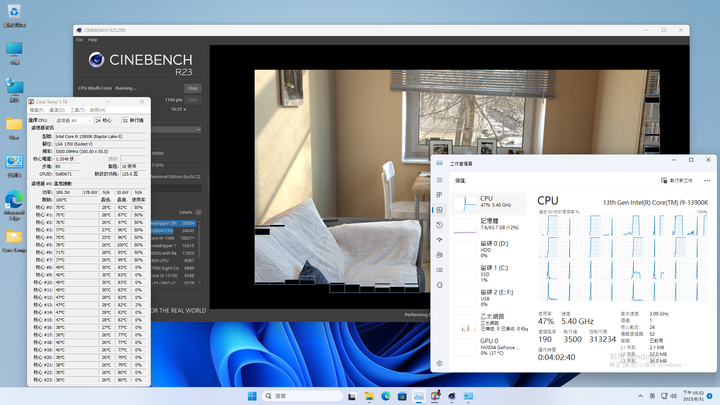Open Startup apps icon in Task Manager sidebar
This screenshot has height=405, width=720.
[439, 240]
